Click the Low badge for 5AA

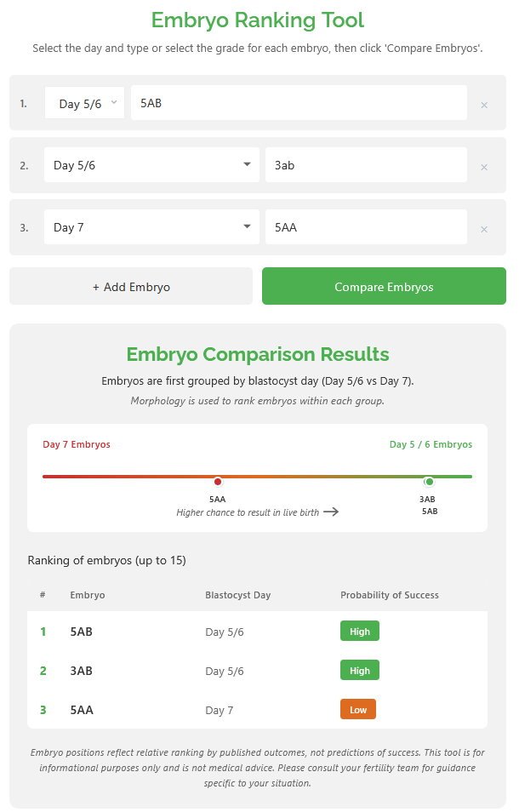[x=357, y=708]
